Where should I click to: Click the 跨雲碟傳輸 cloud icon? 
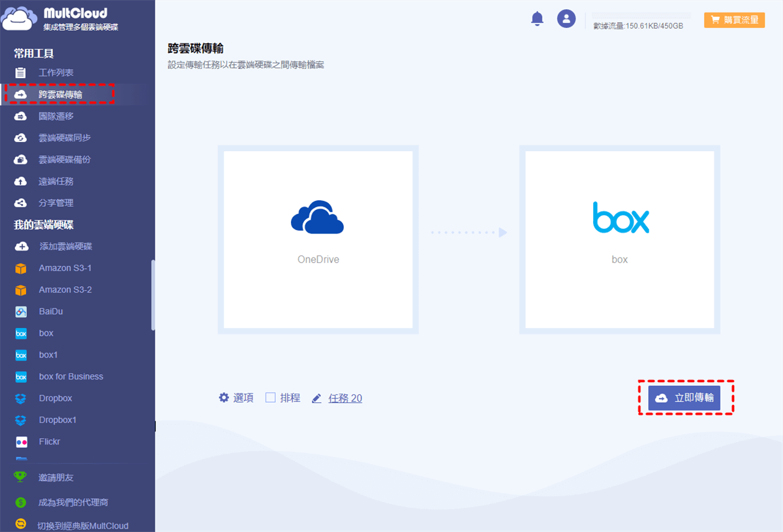coord(21,95)
